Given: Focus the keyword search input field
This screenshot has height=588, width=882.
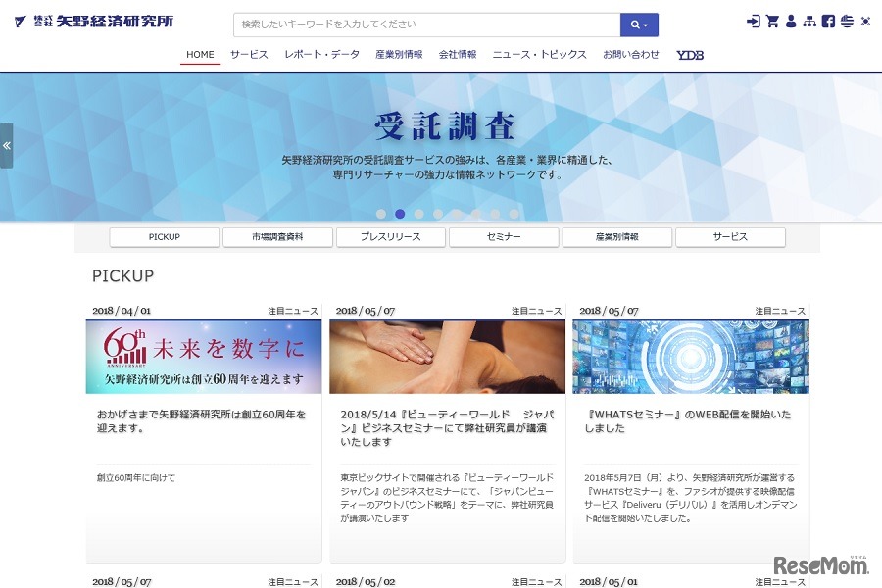Looking at the screenshot, I should tap(427, 24).
